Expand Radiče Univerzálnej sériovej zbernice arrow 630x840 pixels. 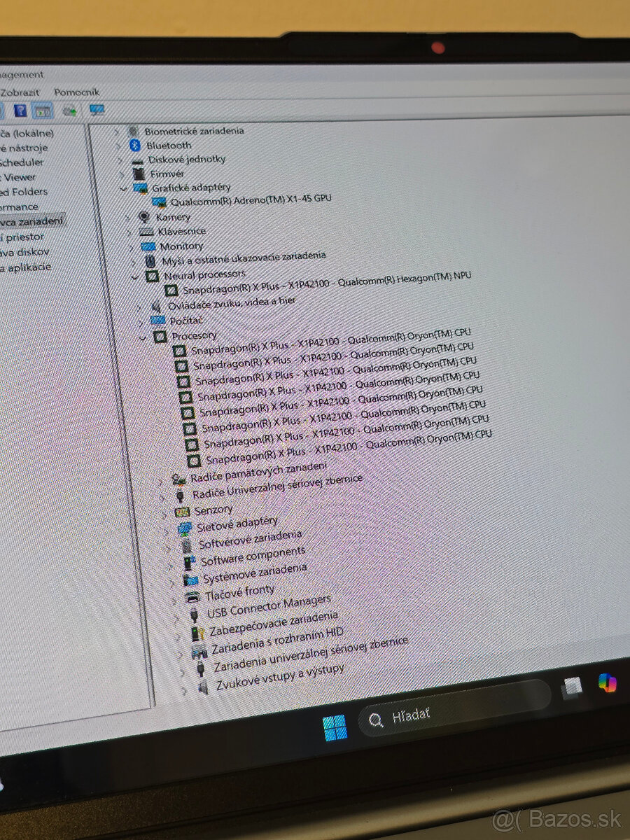163,497
